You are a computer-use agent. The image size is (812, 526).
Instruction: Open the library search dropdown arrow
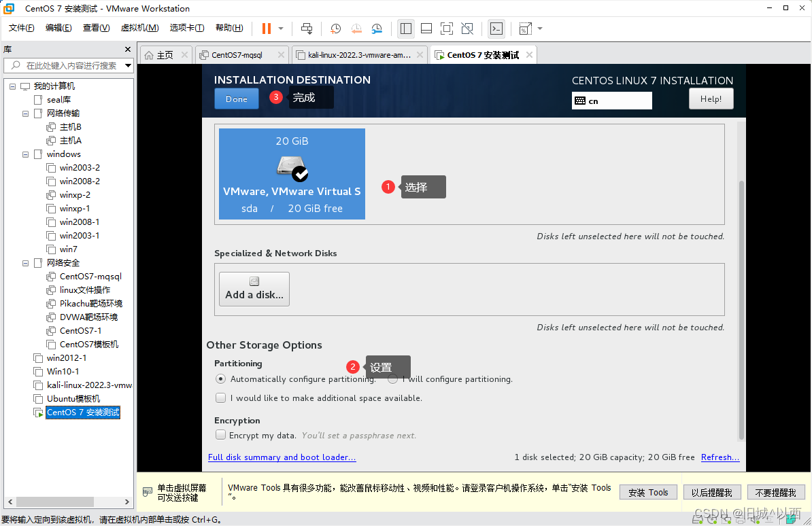click(128, 66)
